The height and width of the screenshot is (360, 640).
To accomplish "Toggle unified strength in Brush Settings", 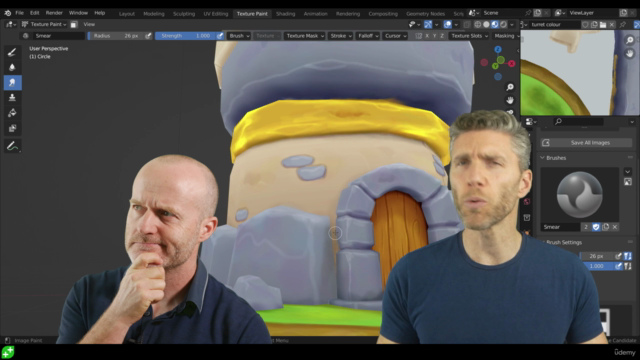I will (628, 266).
